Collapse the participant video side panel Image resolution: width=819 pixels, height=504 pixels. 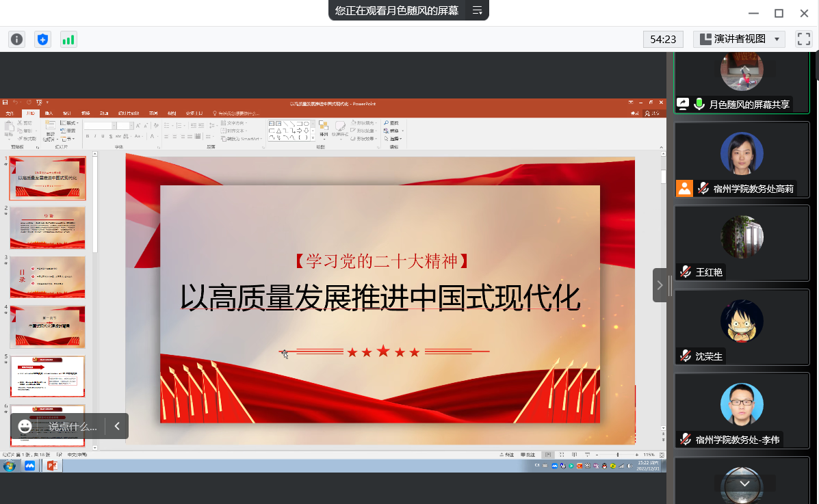660,285
